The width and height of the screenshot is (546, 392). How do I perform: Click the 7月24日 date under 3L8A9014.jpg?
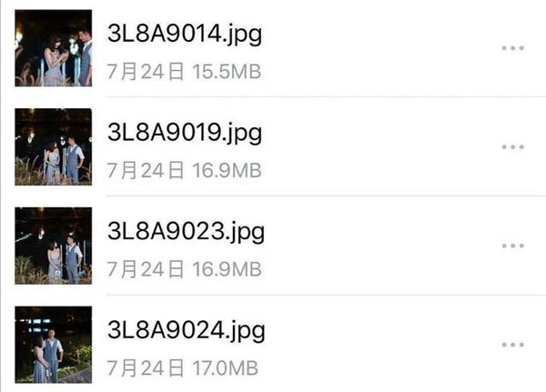(x=146, y=72)
